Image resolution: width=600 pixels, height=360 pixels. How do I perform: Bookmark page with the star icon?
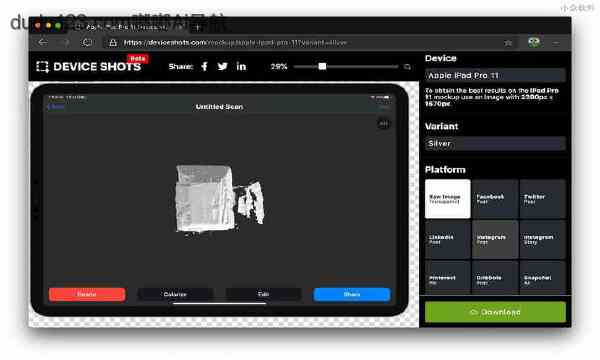pyautogui.click(x=508, y=43)
